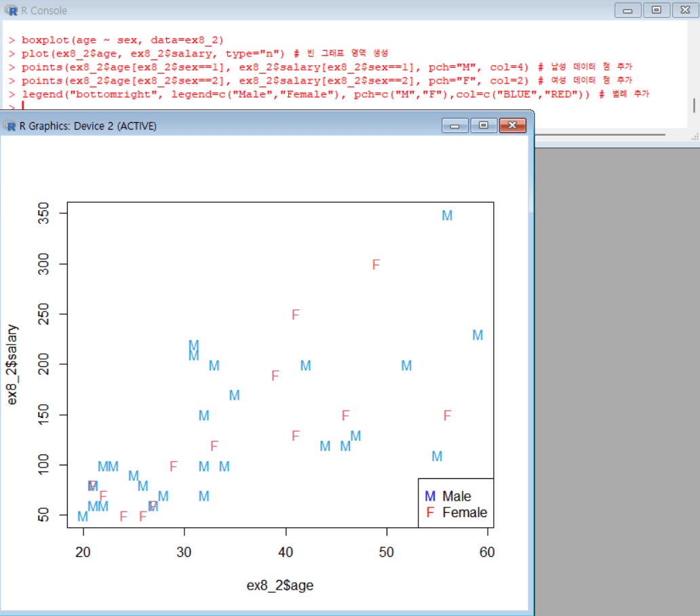The width and height of the screenshot is (700, 616).
Task: Minimize the R Graphics Device 2 window
Action: click(x=454, y=126)
